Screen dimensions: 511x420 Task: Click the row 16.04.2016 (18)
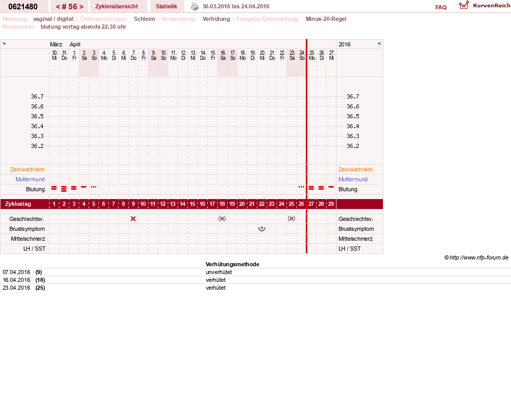click(255, 280)
